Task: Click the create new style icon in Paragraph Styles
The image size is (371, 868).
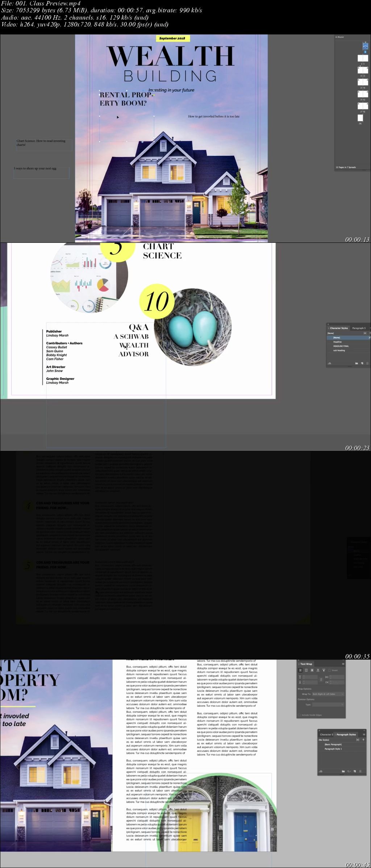Action: (x=355, y=771)
